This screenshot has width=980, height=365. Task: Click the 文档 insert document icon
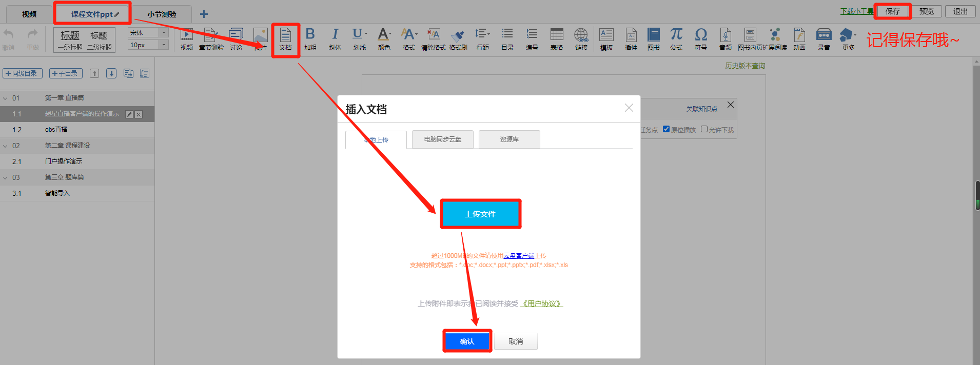(285, 39)
